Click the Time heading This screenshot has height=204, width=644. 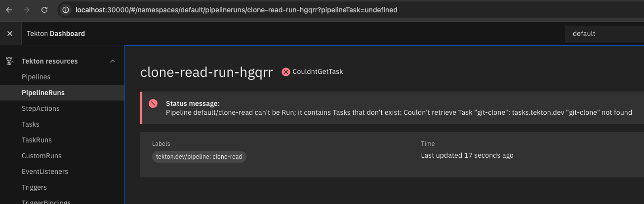(x=428, y=144)
